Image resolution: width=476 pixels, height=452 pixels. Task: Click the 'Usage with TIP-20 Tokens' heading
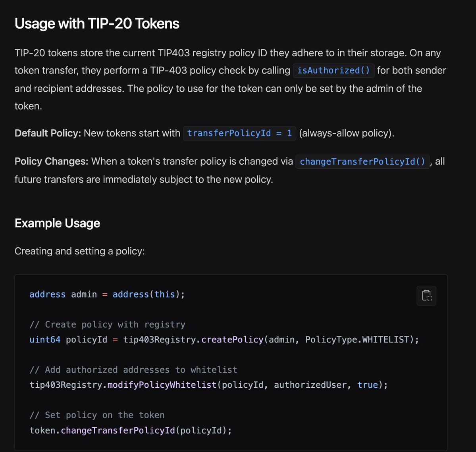[x=97, y=24]
